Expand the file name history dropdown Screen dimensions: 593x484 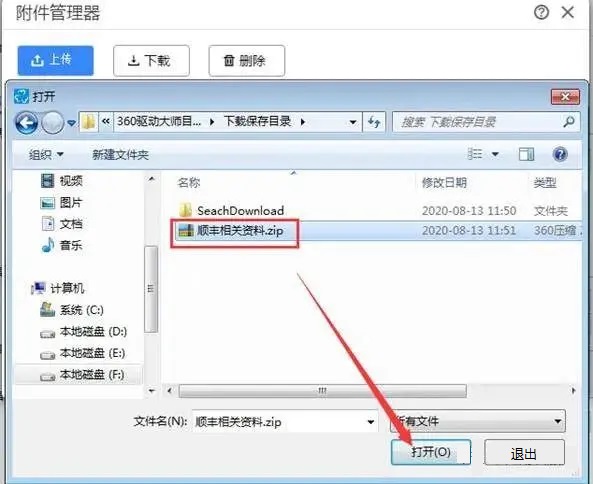point(371,422)
